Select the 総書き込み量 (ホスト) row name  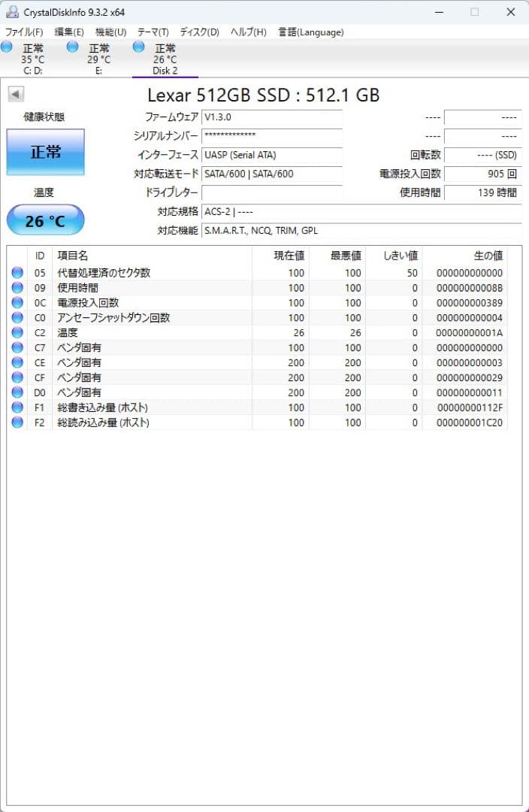pos(102,408)
